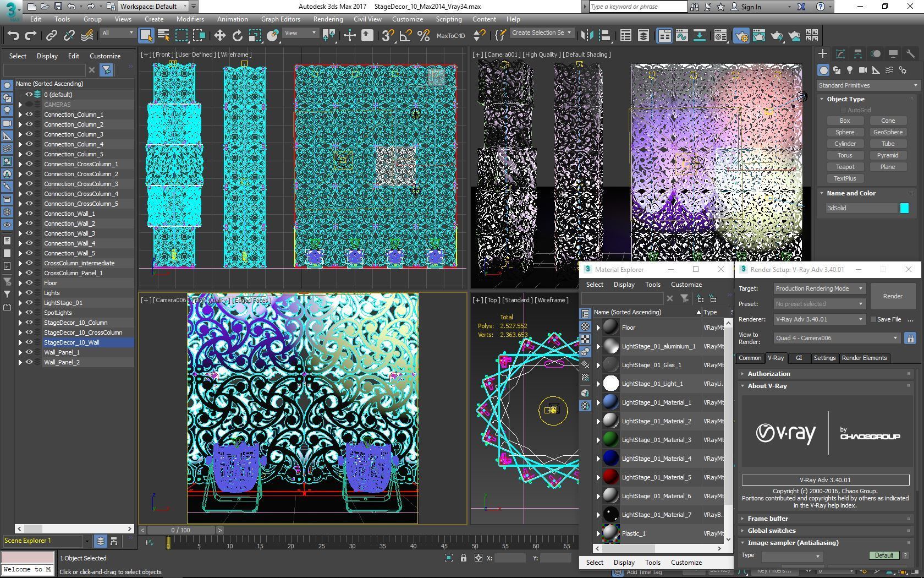Enable the Save File checkbox

click(873, 319)
